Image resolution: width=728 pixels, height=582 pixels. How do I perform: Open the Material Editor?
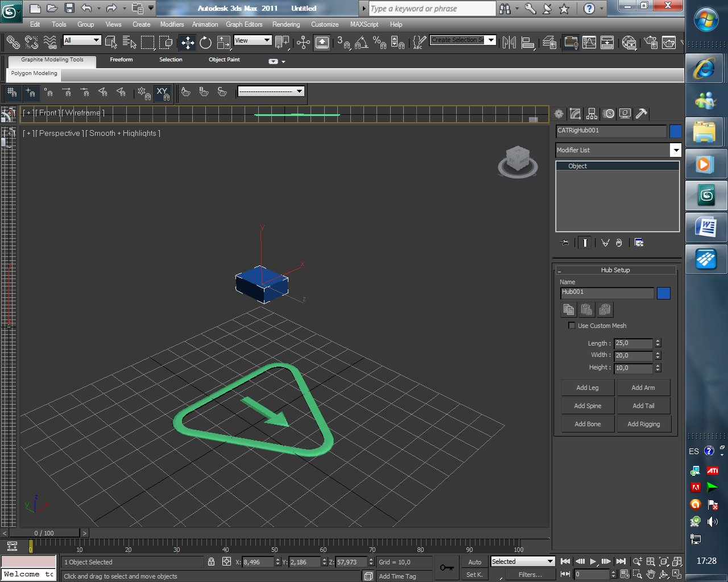point(629,43)
